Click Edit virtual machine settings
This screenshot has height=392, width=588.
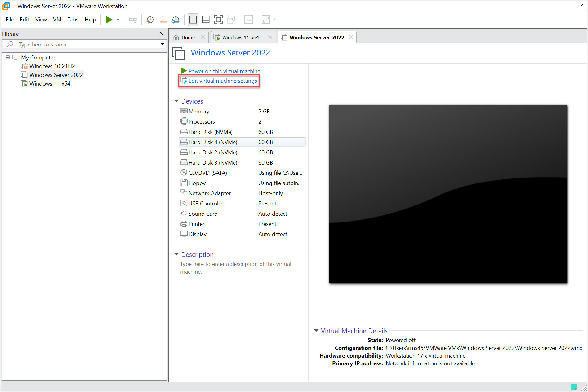pos(223,81)
